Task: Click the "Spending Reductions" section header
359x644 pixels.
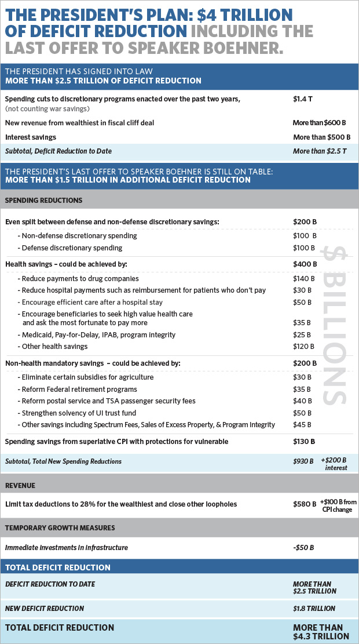Action: [44, 201]
